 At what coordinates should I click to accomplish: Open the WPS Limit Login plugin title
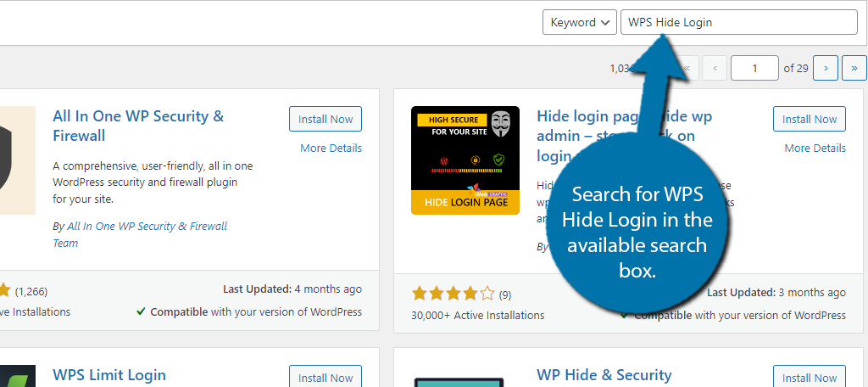[109, 375]
